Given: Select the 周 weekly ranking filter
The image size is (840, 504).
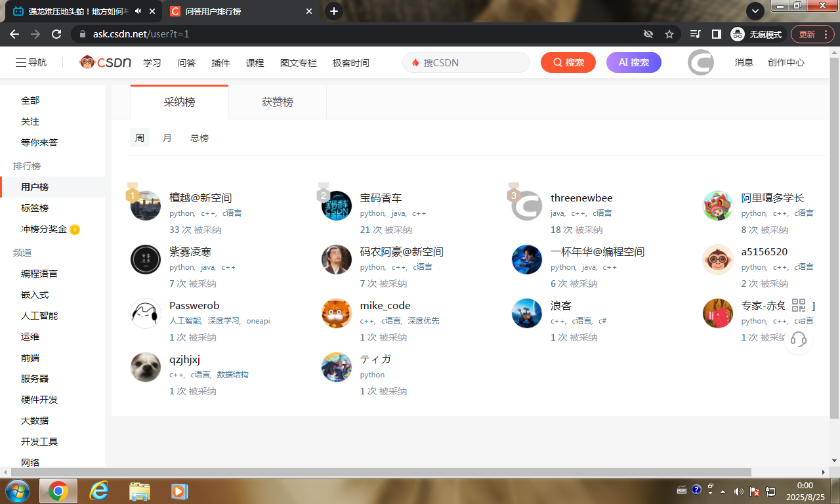Looking at the screenshot, I should click(x=140, y=138).
